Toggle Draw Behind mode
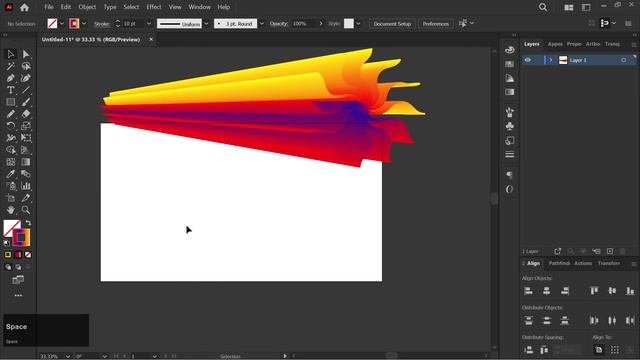The width and height of the screenshot is (640, 360). click(18, 267)
